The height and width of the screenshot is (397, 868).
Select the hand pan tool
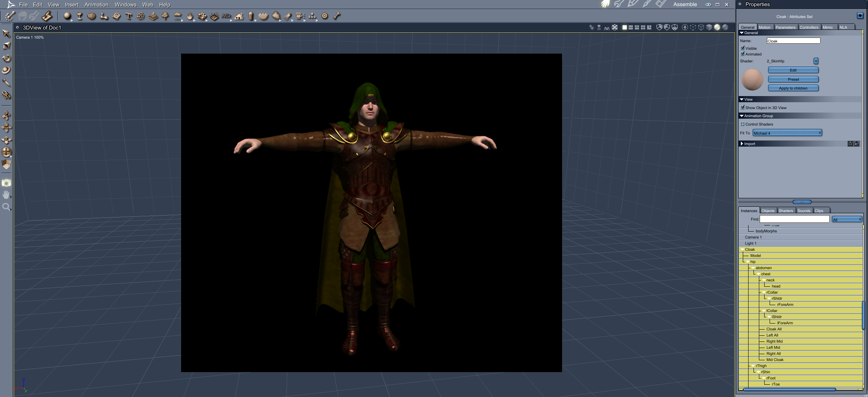pyautogui.click(x=6, y=195)
